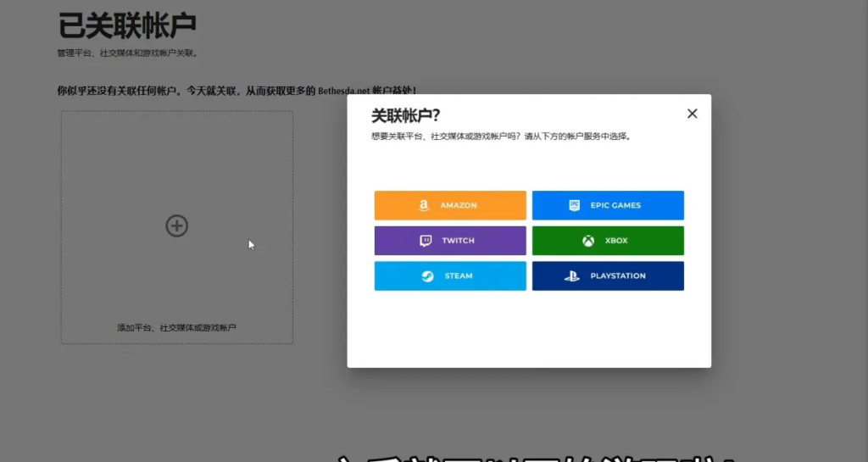Click the Xbox sphere icon
868x462 pixels.
click(x=587, y=241)
